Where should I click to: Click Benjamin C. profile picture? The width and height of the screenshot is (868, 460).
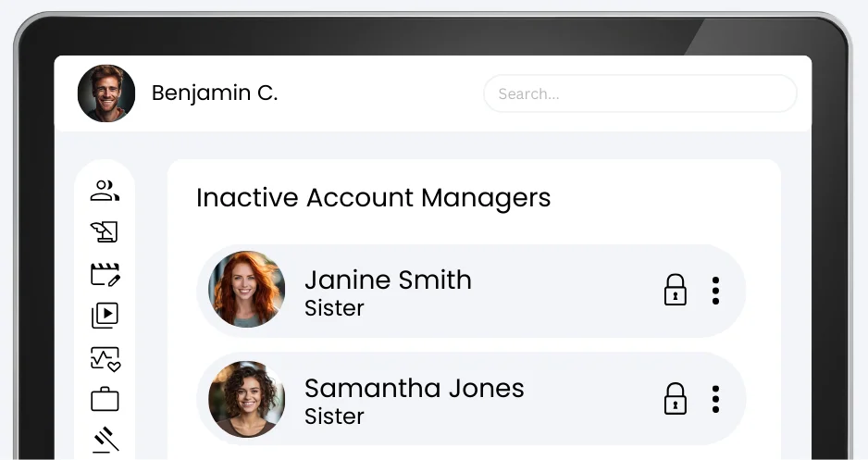[x=106, y=93]
